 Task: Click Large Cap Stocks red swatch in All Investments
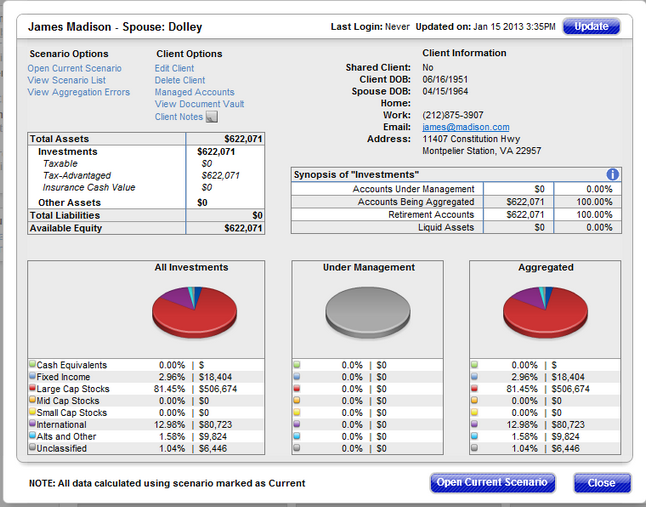[33, 388]
